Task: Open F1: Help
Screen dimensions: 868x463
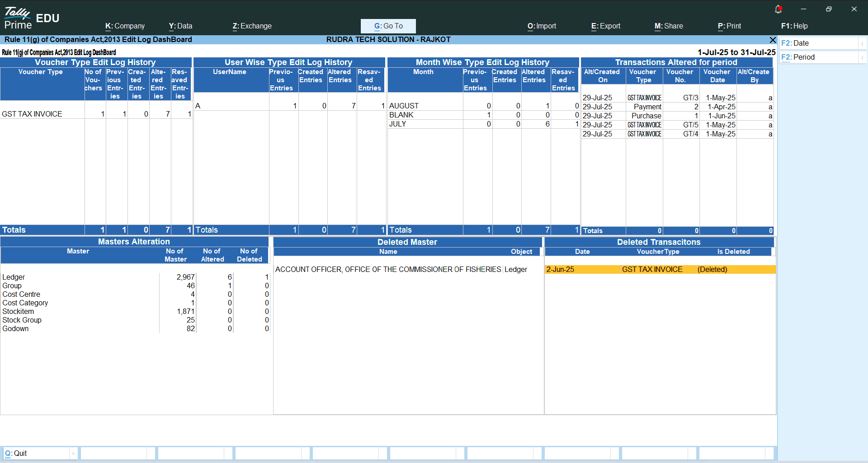Action: pos(794,26)
